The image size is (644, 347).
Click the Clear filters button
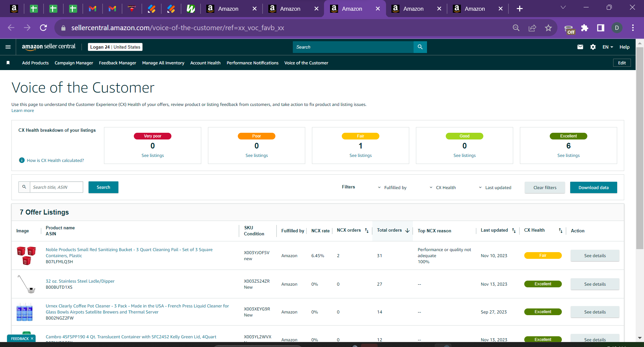click(545, 187)
